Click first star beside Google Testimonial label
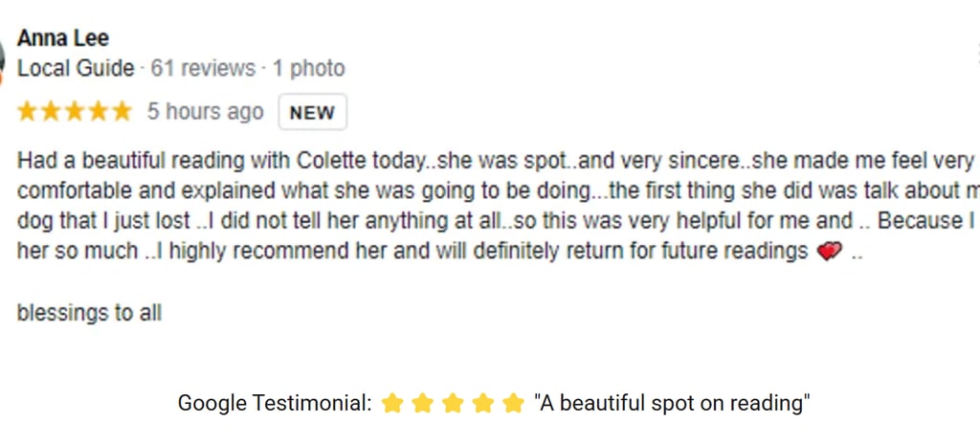Screen dimensions: 980x445 [x=391, y=404]
